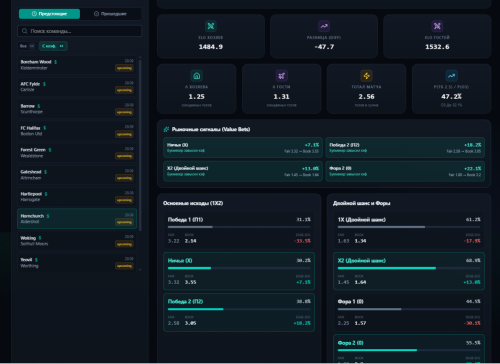
Task: Click the X2 double chance teal probability bar
Action: [x=409, y=268]
